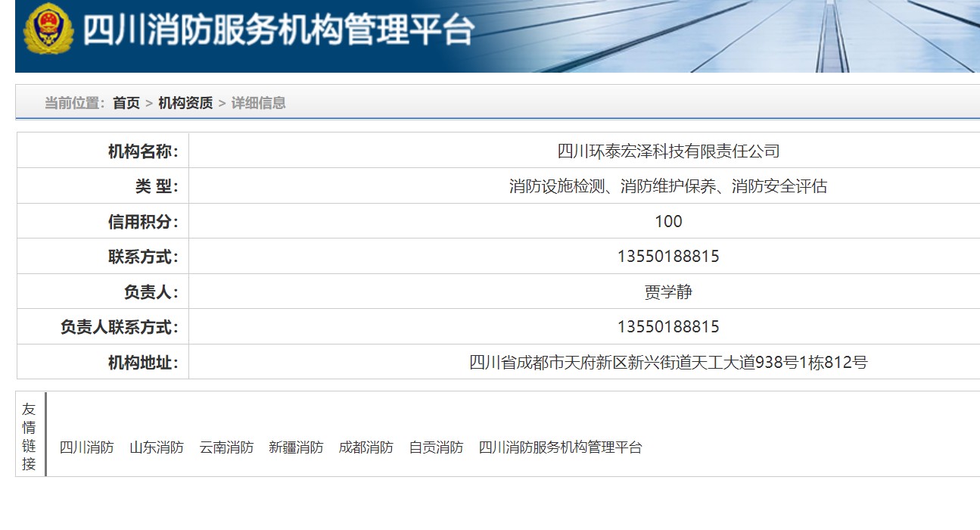Click the credit score value 100
Image resolution: width=980 pixels, height=530 pixels.
668,221
